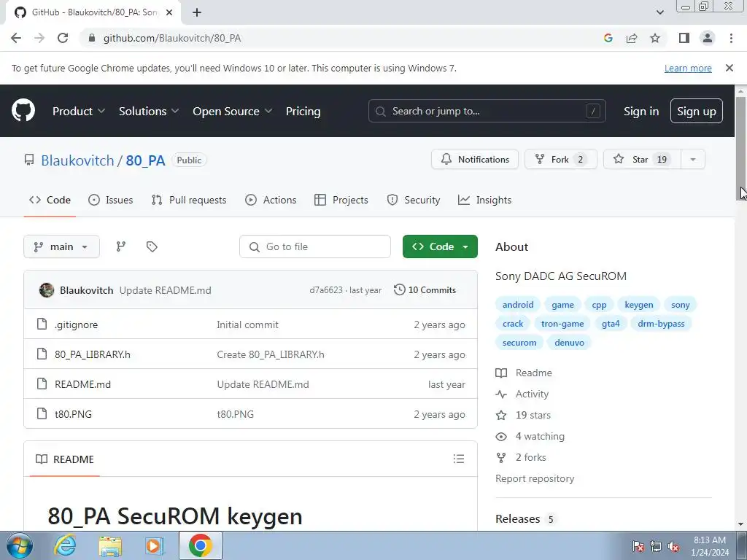Image resolution: width=747 pixels, height=560 pixels.
Task: Open the Insights tab
Action: point(484,200)
